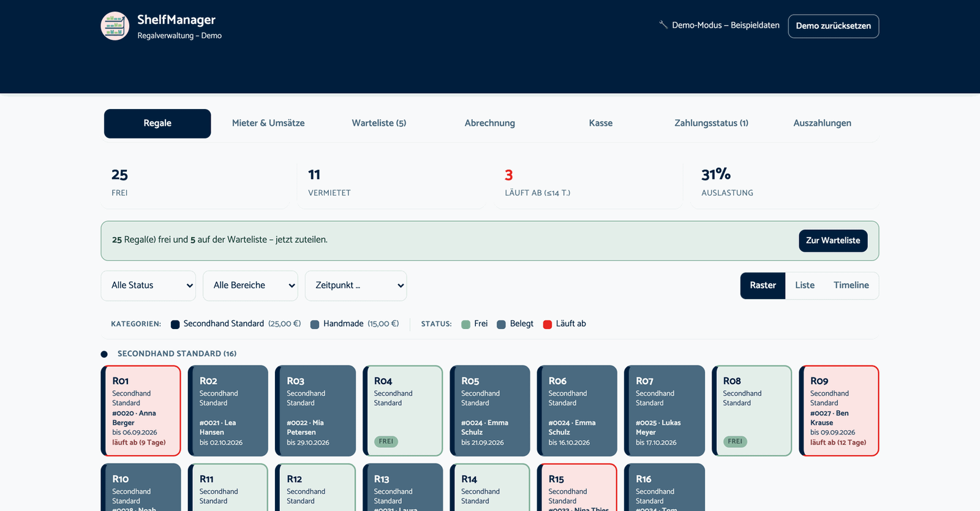Expand the Alle Status dropdown
This screenshot has width=980, height=511.
(148, 286)
